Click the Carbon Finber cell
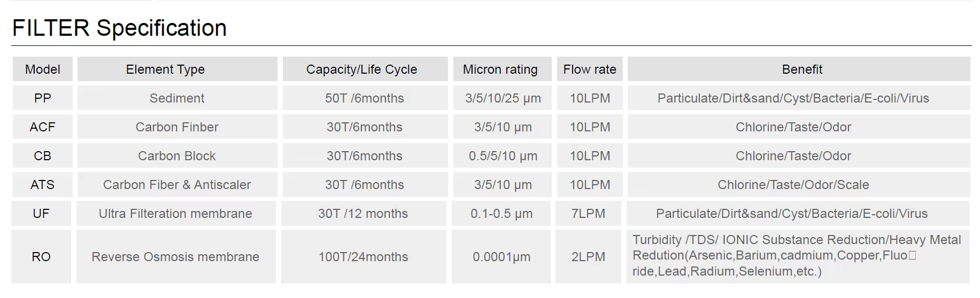This screenshot has height=298, width=980. point(177,127)
